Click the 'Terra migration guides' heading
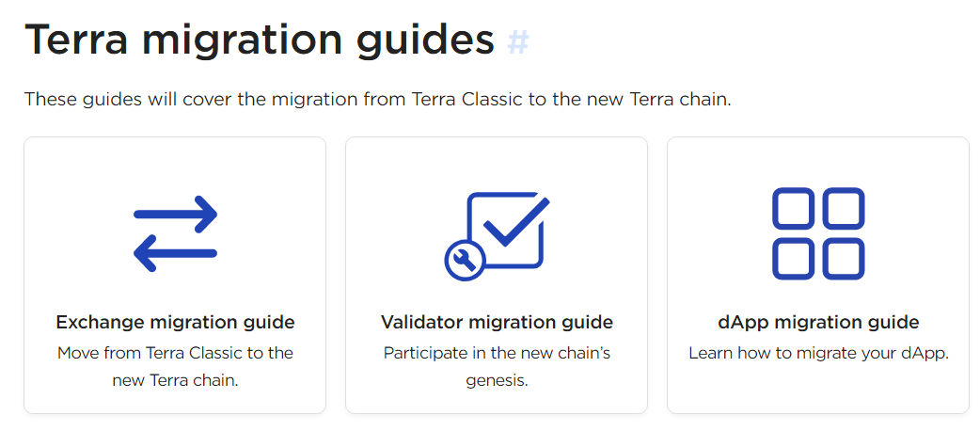980x431 pixels. pos(260,40)
